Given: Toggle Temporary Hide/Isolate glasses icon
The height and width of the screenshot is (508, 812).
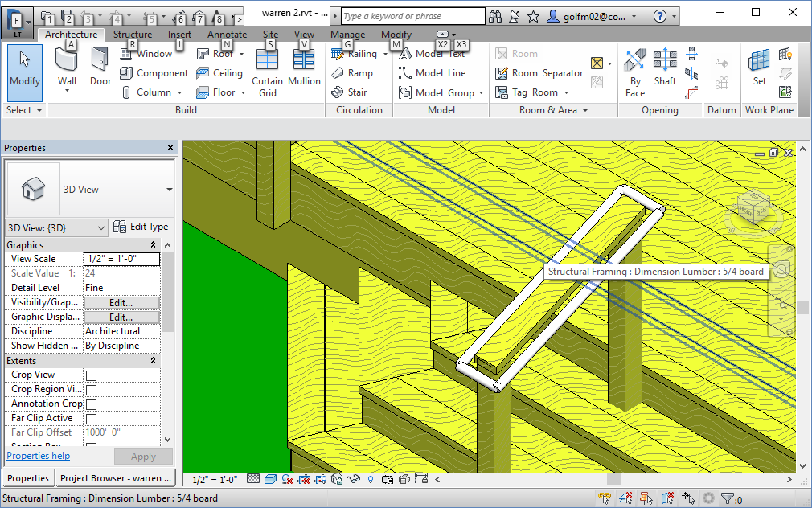Looking at the screenshot, I should (x=354, y=478).
